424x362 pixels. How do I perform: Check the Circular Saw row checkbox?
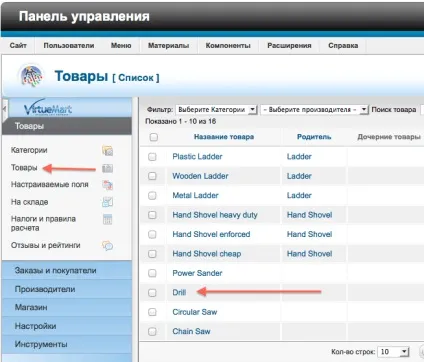coord(152,312)
